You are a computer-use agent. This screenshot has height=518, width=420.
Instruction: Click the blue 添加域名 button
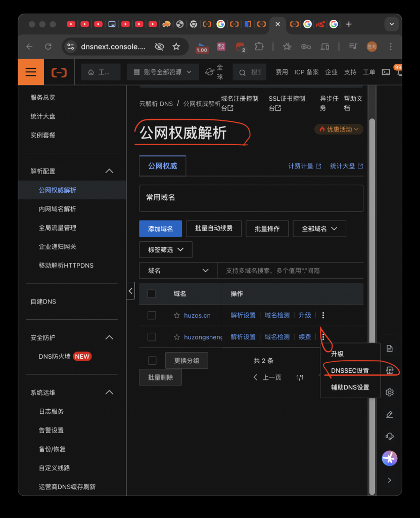(160, 229)
